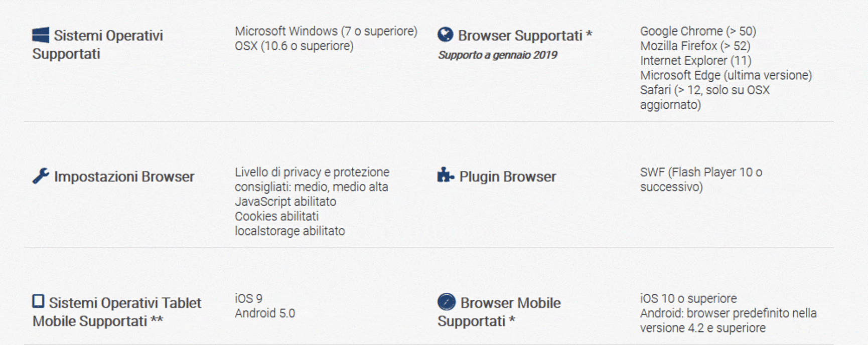
Task: Click the Windows logo icon
Action: [41, 35]
